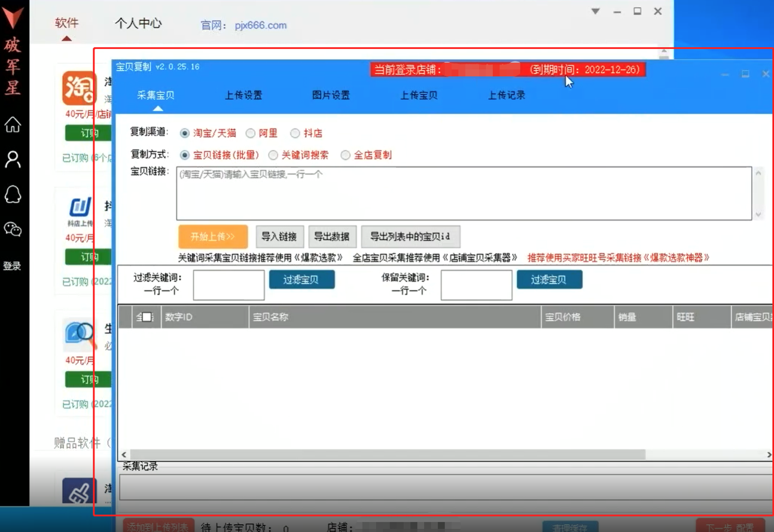Click 订购 button under the Taobao app icon

point(89,133)
